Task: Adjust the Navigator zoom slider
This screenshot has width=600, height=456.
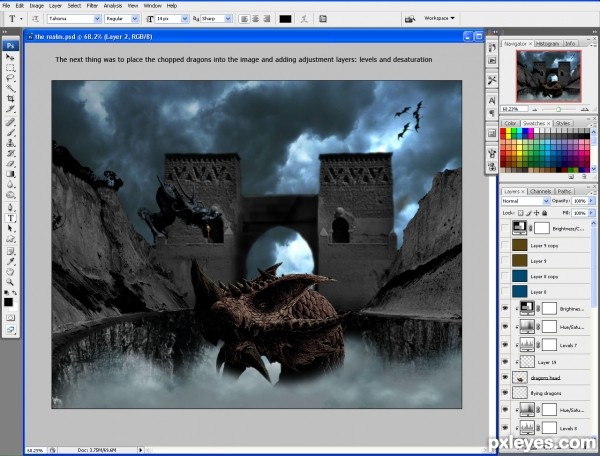Action: [x=558, y=109]
